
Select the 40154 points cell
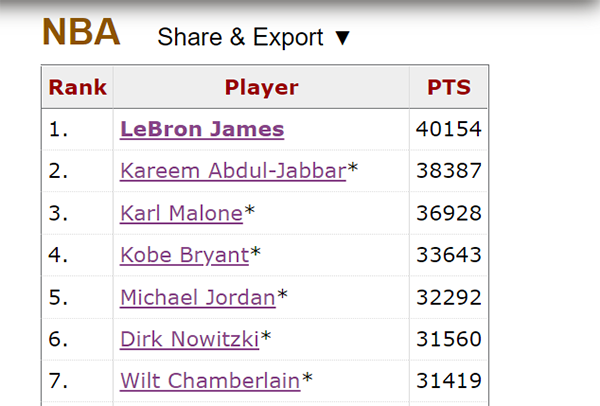pos(449,129)
